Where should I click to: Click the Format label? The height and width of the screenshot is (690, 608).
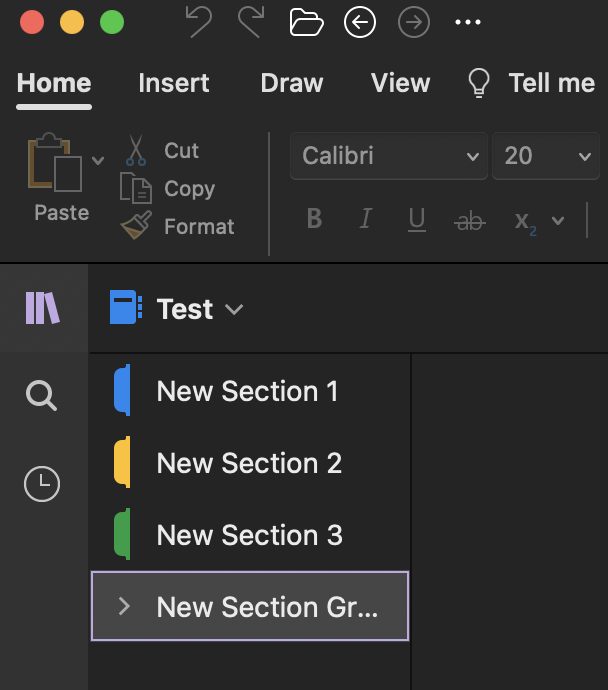tap(199, 227)
